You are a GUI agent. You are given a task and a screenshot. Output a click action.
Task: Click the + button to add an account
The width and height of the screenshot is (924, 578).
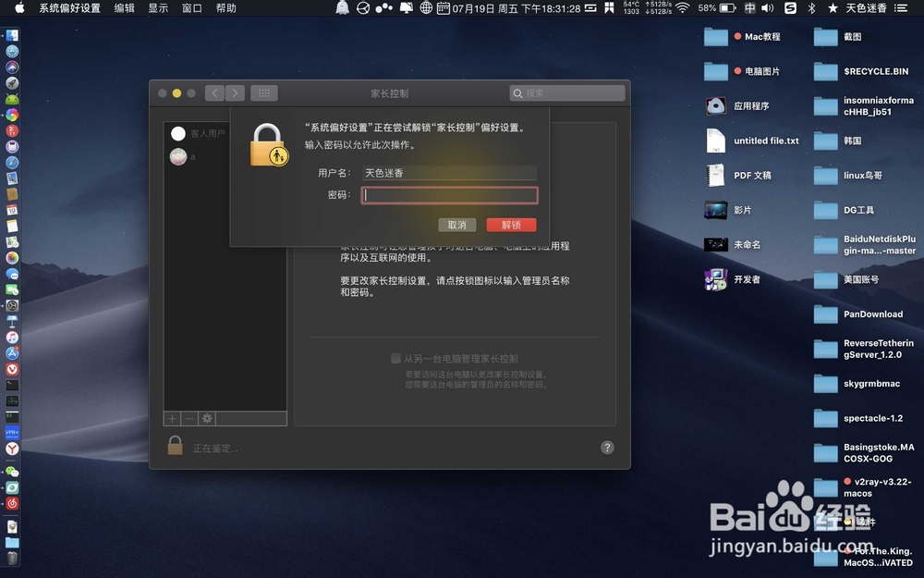coord(172,418)
